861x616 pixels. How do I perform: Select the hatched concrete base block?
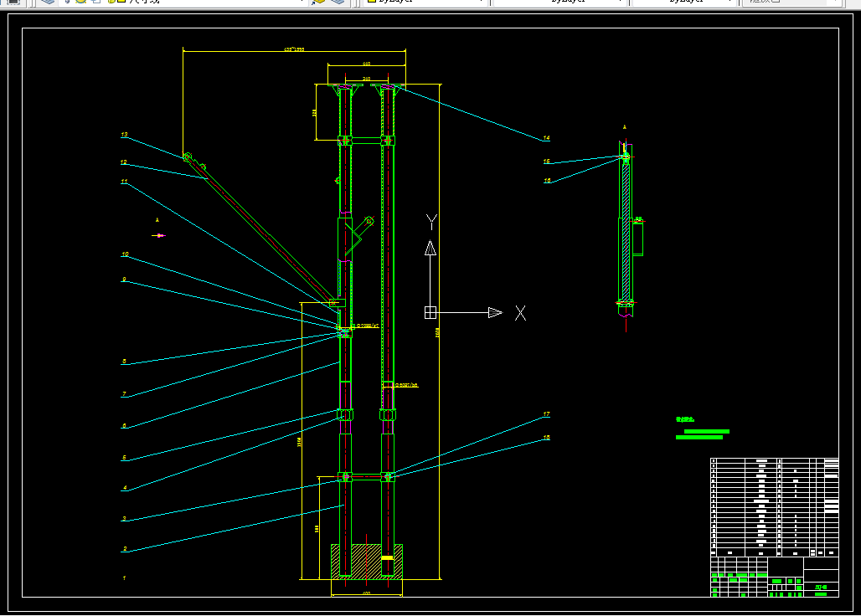click(367, 562)
